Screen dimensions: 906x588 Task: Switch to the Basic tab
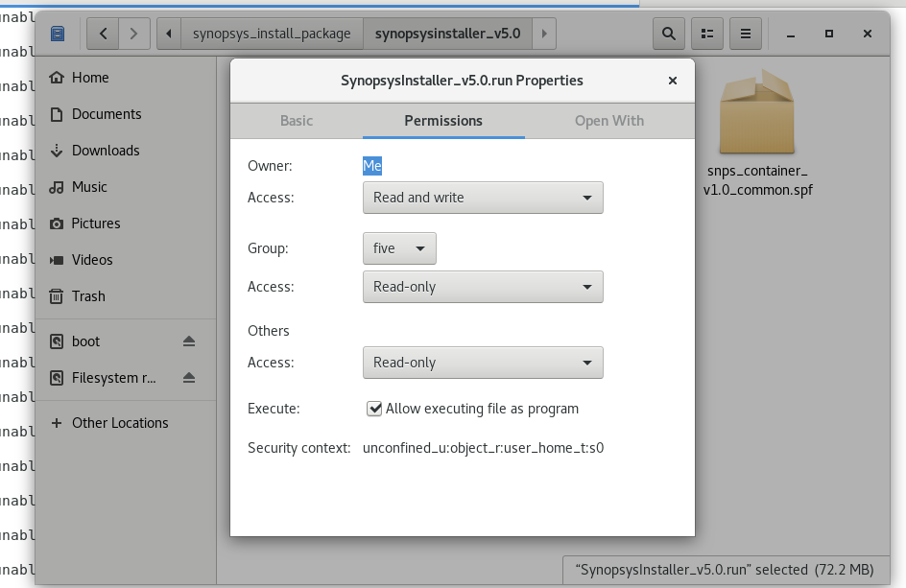[x=297, y=121]
